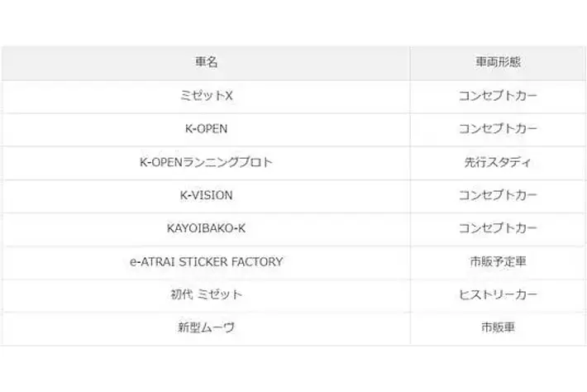Select the e-ATRAI STICKER FACTORY cell

[206, 261]
